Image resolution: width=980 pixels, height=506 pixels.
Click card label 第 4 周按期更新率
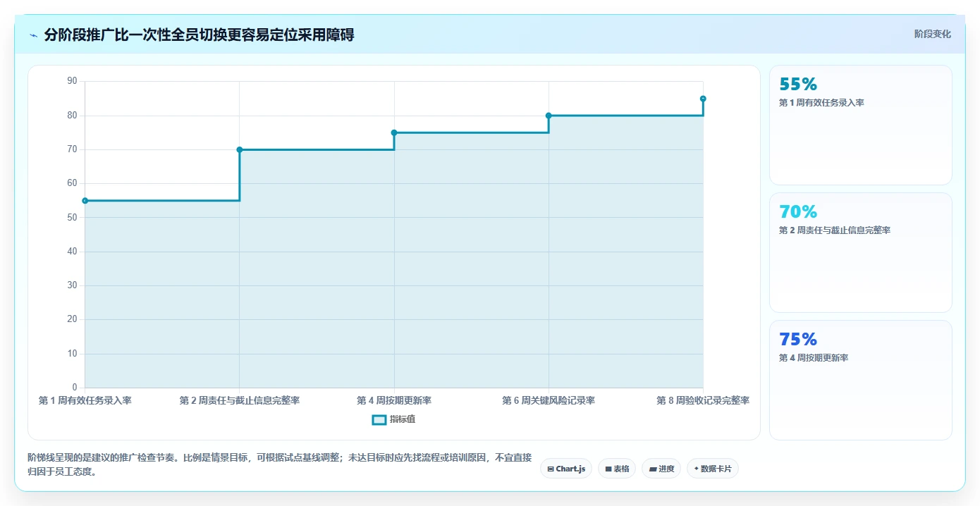coord(814,358)
